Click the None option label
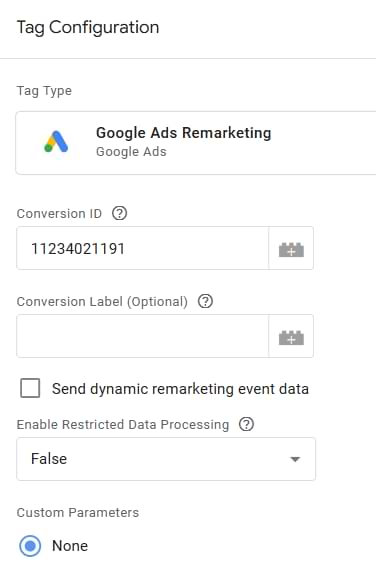This screenshot has height=563, width=376. click(70, 546)
